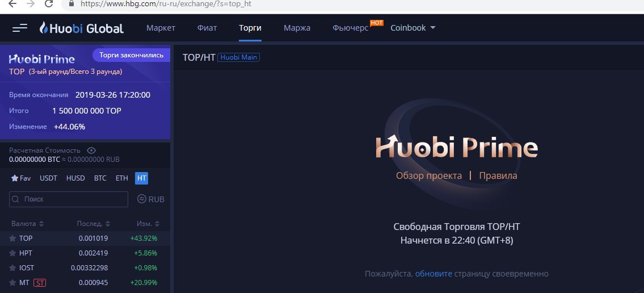Image resolution: width=644 pixels, height=293 pixels.
Task: Click the end time 2019-03-26 17:20:00
Action: (x=112, y=95)
